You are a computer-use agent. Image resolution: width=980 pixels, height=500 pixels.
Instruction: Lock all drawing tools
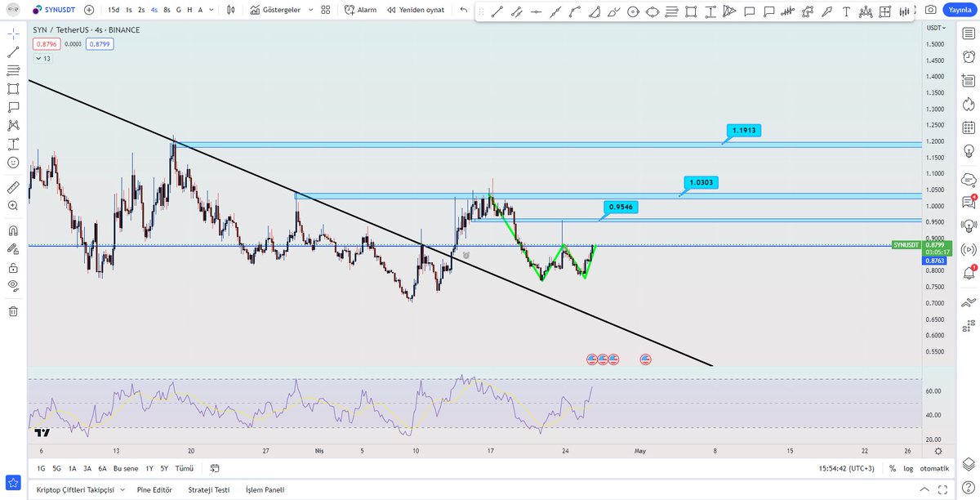(x=13, y=267)
